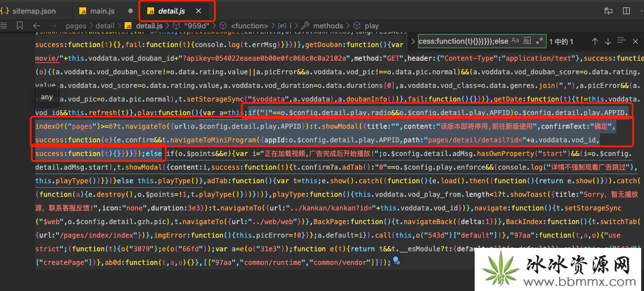Screen dimensions: 644x291
Task: Go back with the left arrow
Action: pos(37,26)
